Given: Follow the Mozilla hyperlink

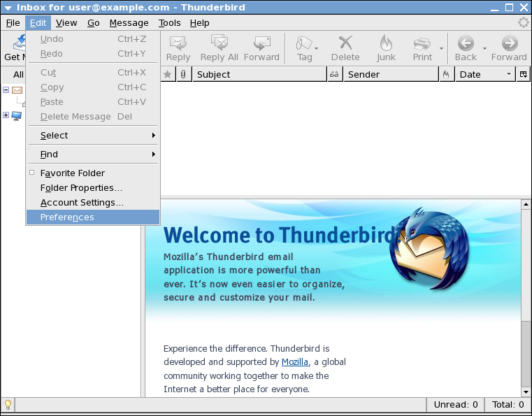Looking at the screenshot, I should click(x=295, y=362).
